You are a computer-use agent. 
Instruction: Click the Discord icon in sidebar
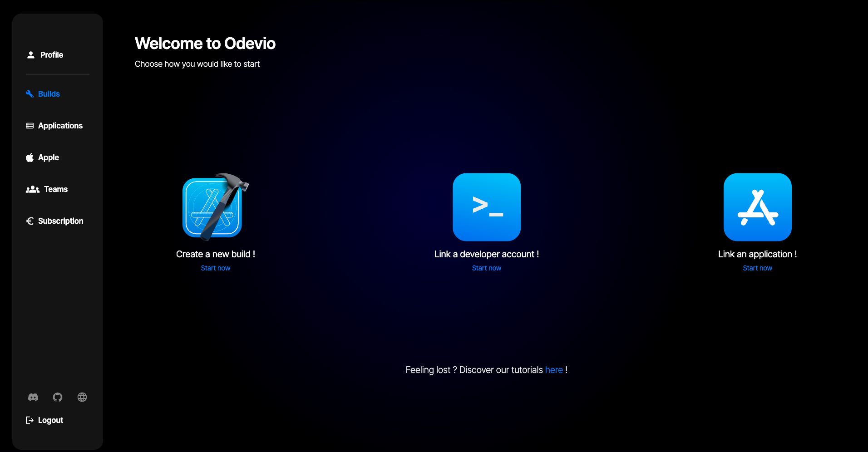click(x=33, y=397)
